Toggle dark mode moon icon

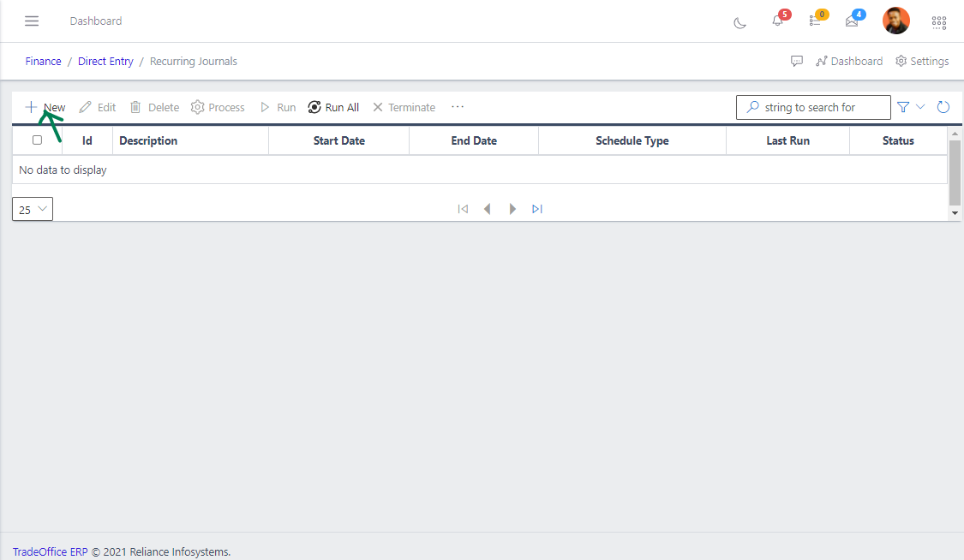(x=739, y=22)
